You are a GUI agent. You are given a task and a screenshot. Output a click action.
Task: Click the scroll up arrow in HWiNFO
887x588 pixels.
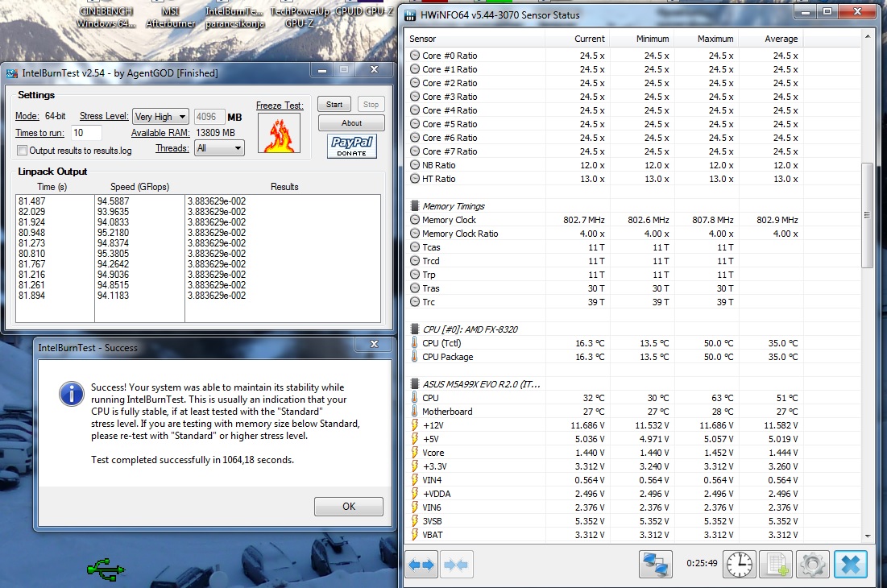click(x=867, y=36)
